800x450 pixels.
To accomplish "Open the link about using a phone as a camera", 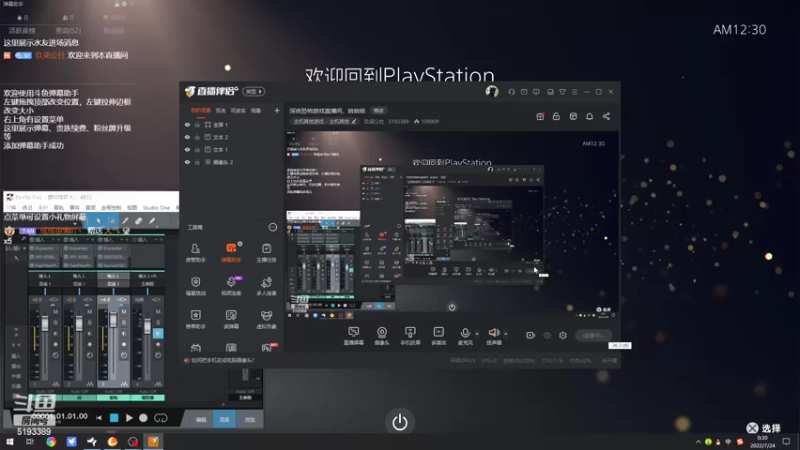I will click(222, 360).
